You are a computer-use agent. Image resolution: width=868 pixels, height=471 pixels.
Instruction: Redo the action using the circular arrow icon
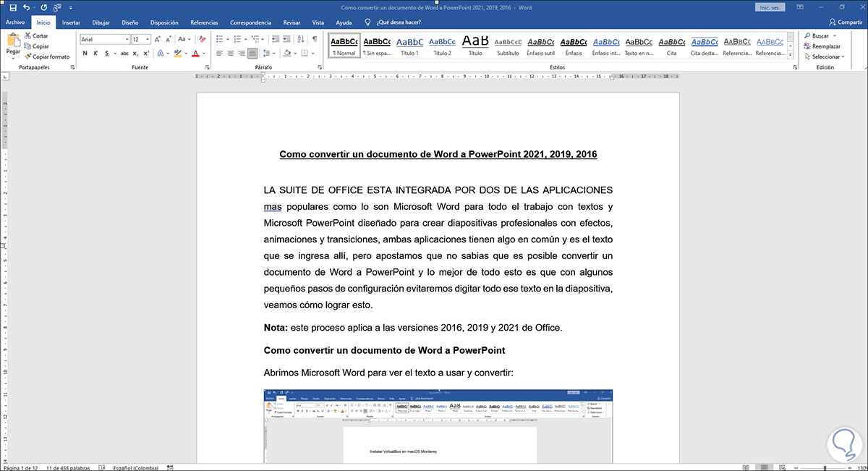46,7
